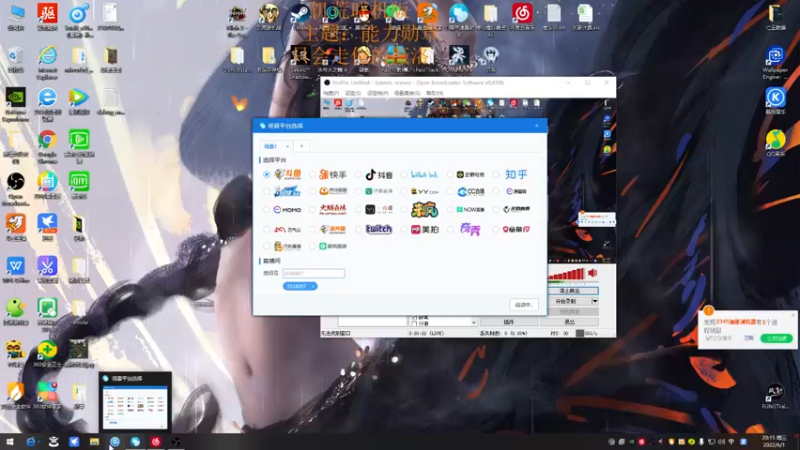Open the iQIYI green desktop icon
This screenshot has height=450, width=800.
coord(79,186)
